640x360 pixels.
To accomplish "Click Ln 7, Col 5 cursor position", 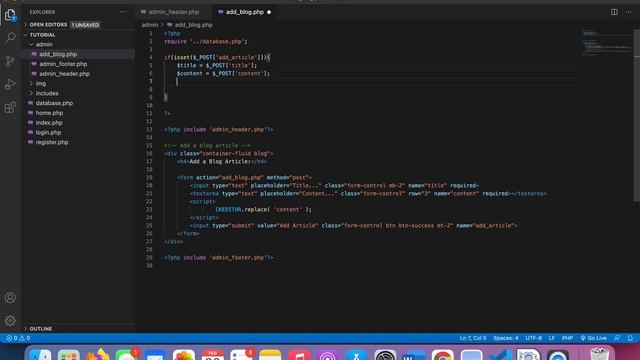I will [473, 338].
